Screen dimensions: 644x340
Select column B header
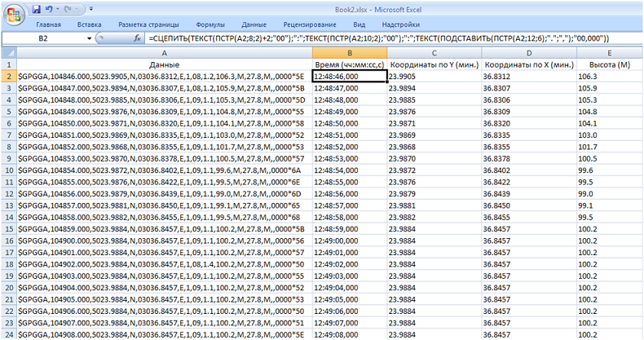[x=350, y=53]
